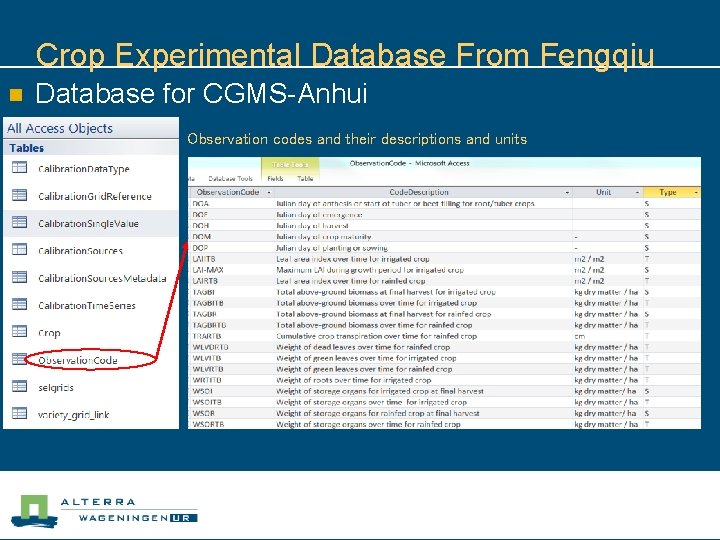
Task: Open the CalibrationGridReference table
Action: click(95, 197)
